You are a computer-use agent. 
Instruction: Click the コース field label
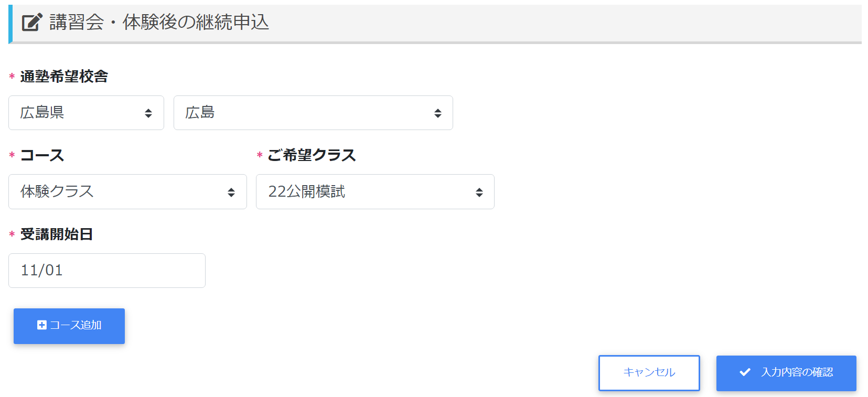(x=42, y=155)
